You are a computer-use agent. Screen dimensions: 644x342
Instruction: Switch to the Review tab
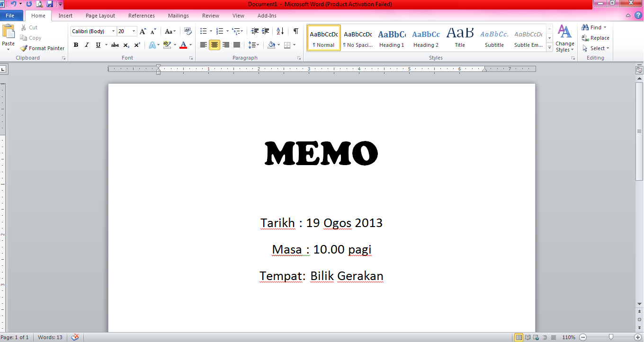(x=211, y=16)
